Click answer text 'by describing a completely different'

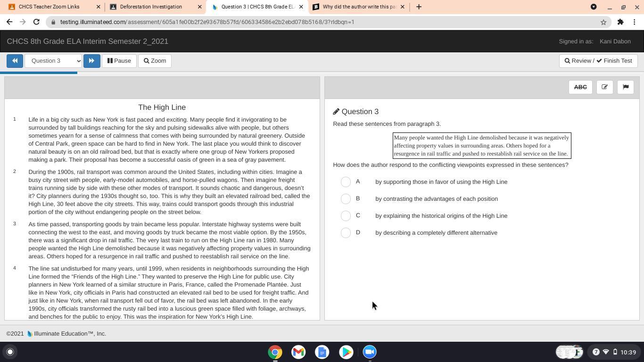436,233
